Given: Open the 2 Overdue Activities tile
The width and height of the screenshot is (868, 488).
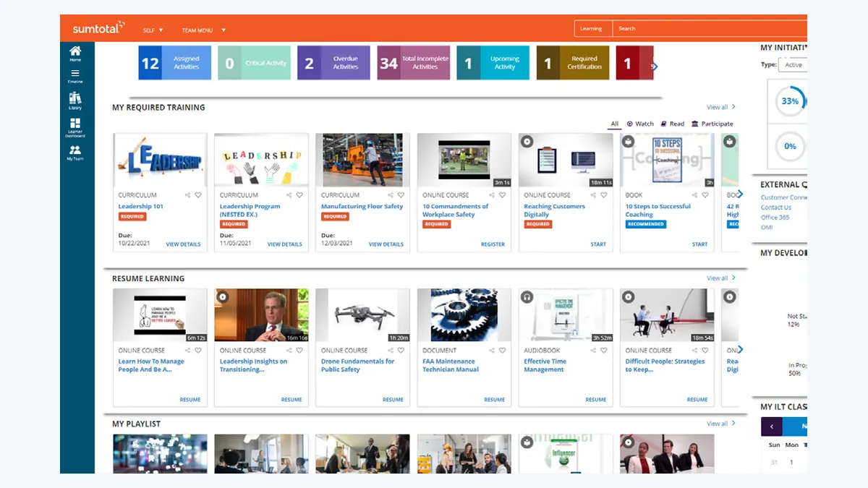Looking at the screenshot, I should [333, 63].
